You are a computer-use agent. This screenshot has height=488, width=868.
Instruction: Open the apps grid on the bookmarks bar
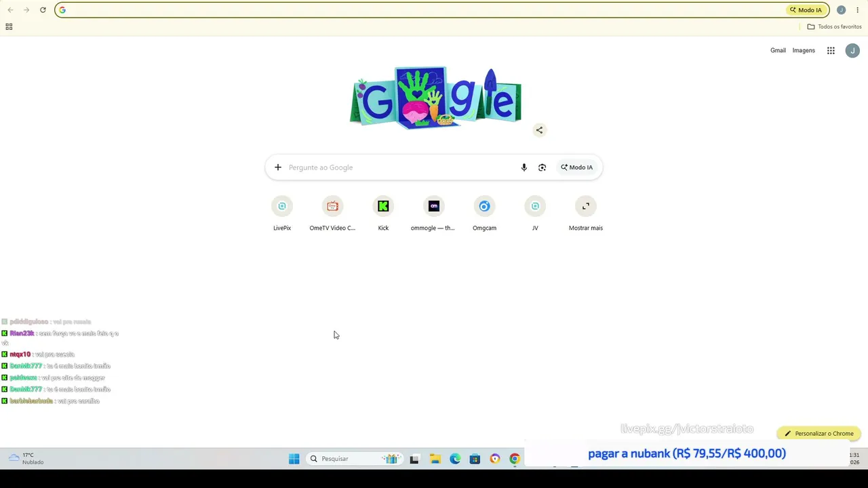click(9, 26)
